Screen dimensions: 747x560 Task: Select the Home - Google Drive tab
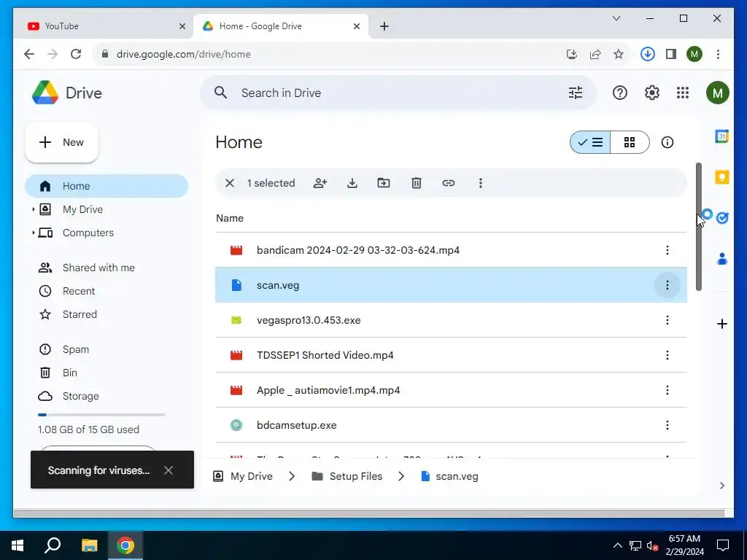coord(281,26)
